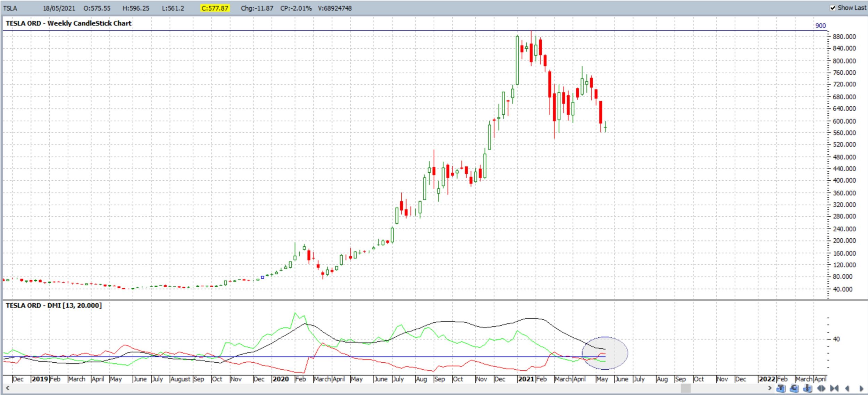This screenshot has height=395, width=868.
Task: Click the latest weekly candle near 580
Action: coord(605,127)
